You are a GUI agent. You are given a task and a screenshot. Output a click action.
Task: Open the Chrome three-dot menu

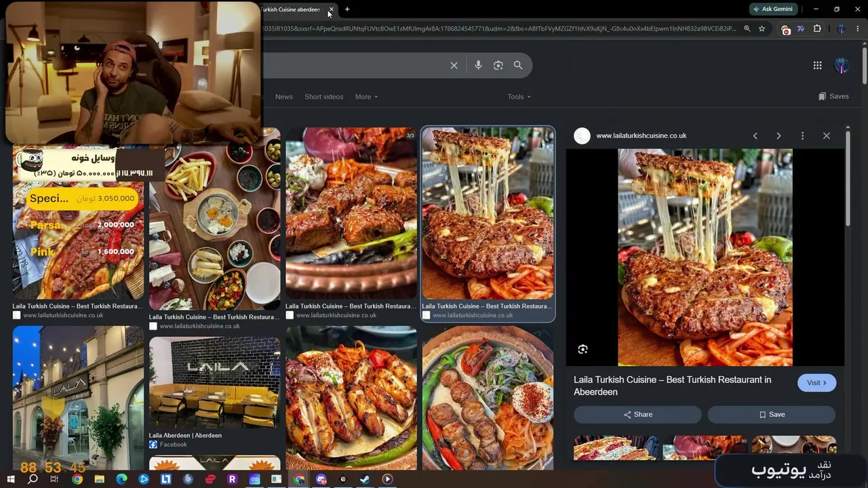(859, 29)
